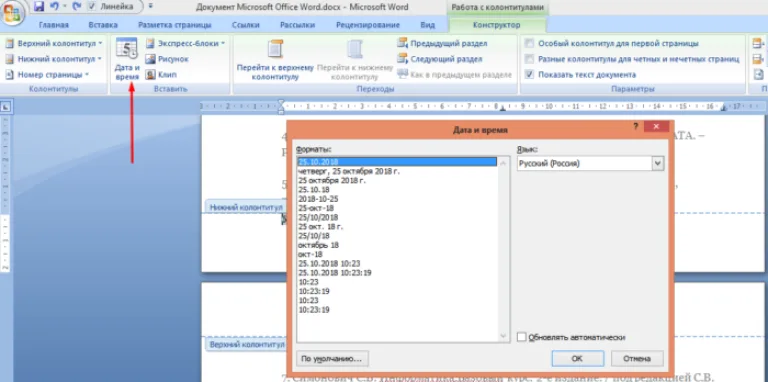Open Нижний колонтитул dropdown

[x=53, y=59]
